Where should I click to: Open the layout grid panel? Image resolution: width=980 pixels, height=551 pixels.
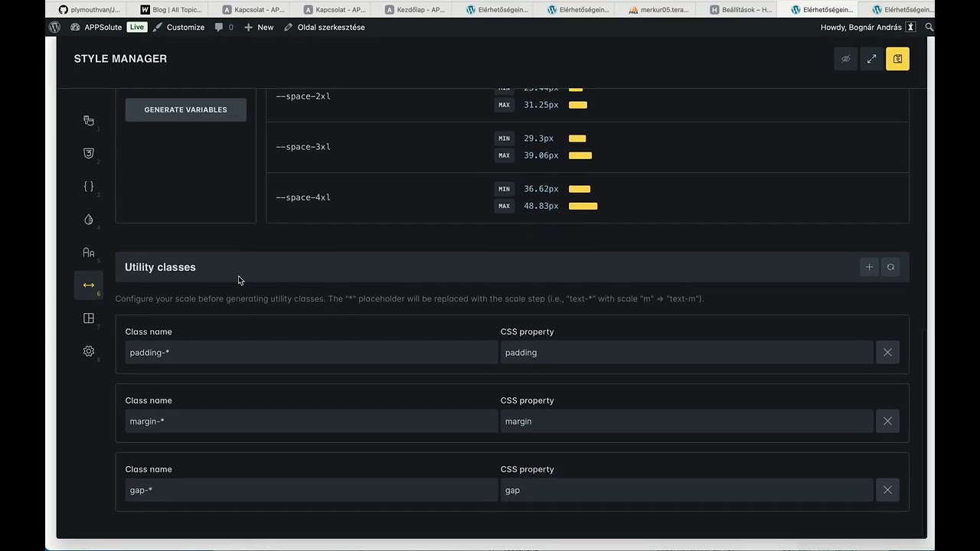tap(89, 318)
